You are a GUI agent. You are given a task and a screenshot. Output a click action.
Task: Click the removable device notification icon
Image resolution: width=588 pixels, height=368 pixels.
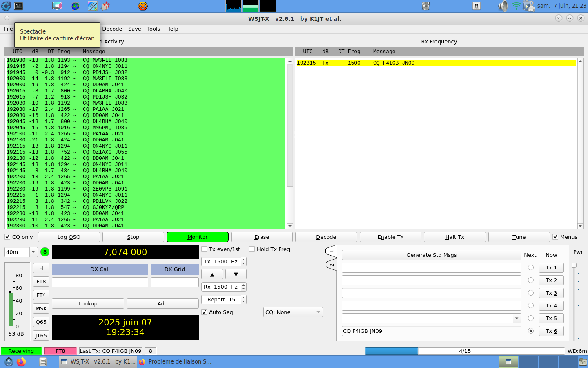click(477, 6)
